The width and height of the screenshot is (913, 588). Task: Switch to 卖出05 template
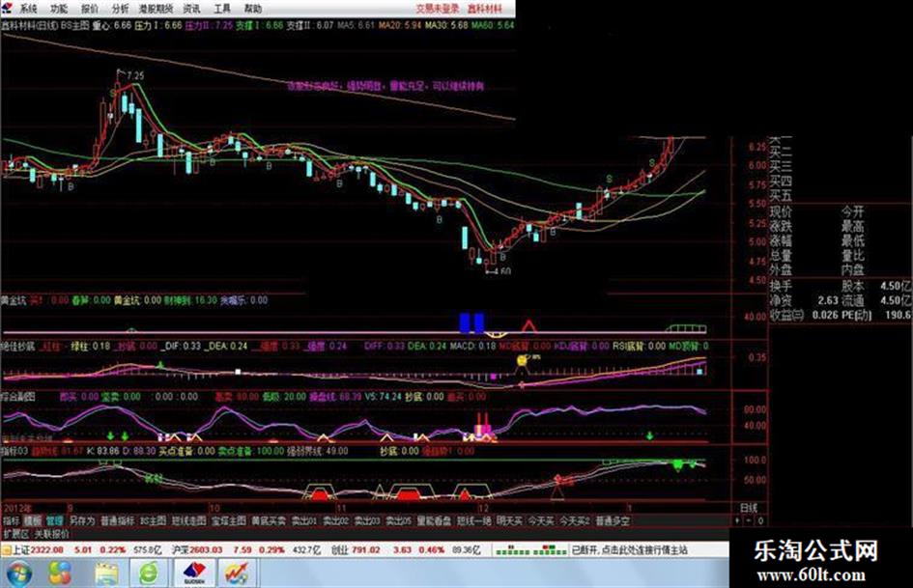399,520
